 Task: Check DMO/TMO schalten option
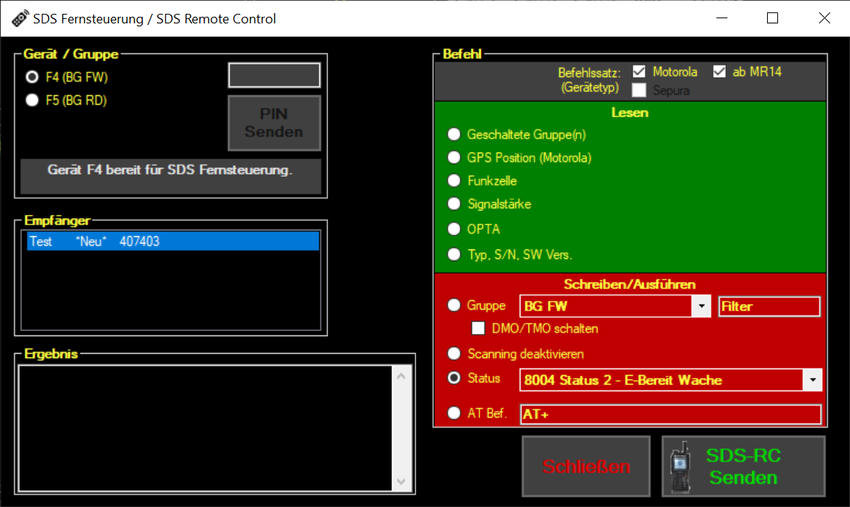[478, 328]
